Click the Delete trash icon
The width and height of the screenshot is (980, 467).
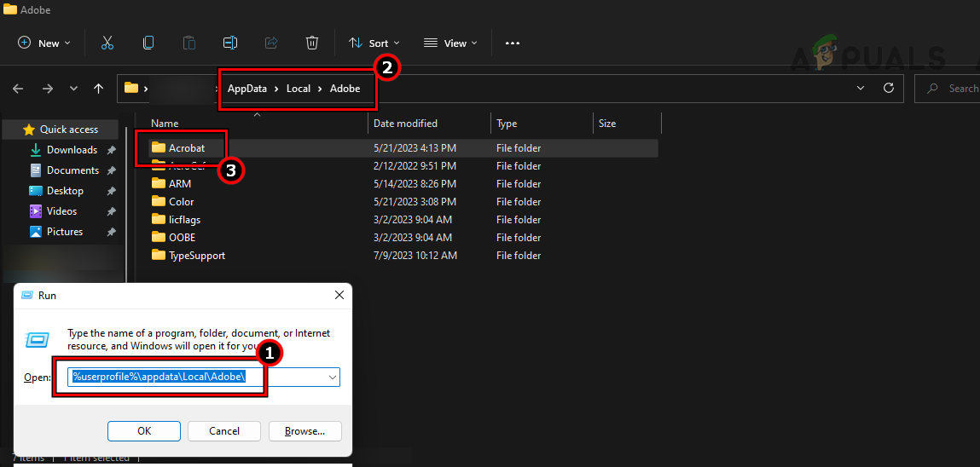312,43
